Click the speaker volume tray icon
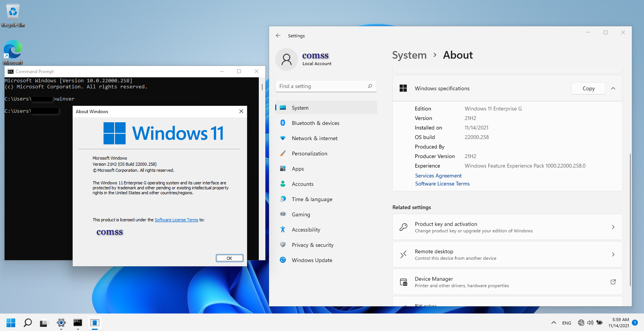Viewport: 644px width, 331px height. (590, 323)
